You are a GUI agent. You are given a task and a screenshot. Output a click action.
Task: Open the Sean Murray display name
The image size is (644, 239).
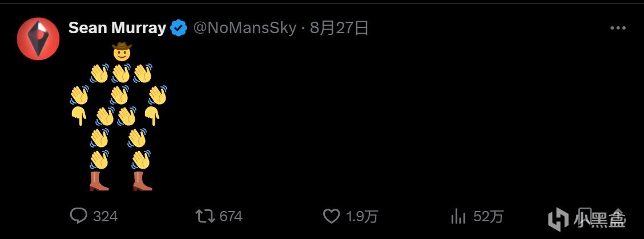(x=117, y=28)
